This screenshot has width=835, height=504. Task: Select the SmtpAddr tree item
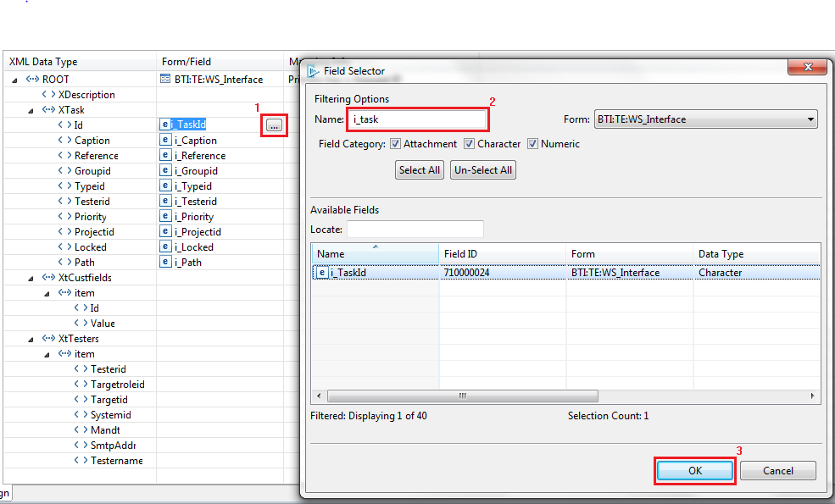(x=113, y=446)
